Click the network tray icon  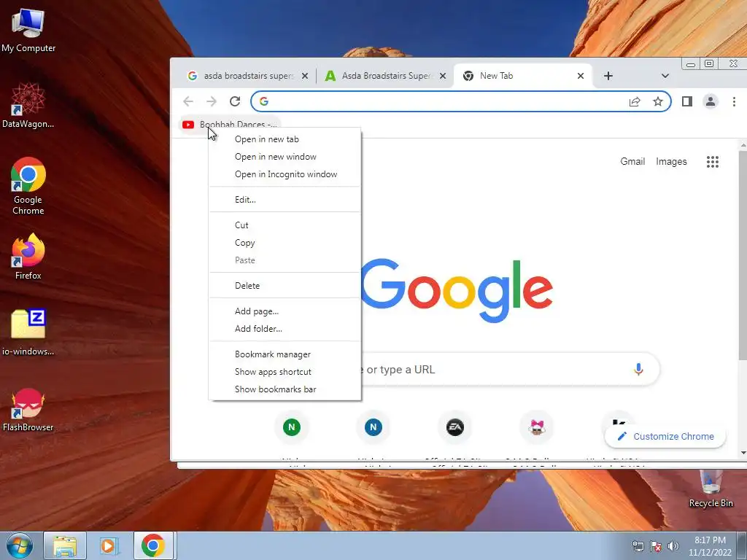click(x=638, y=546)
